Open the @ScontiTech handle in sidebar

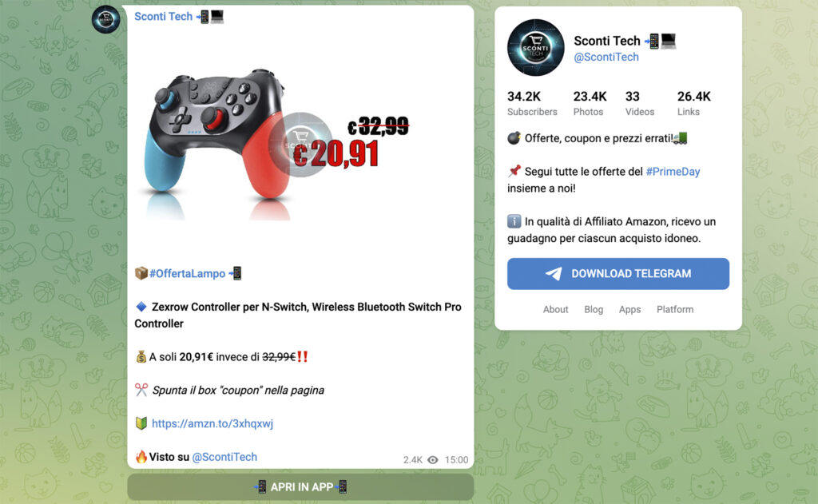pyautogui.click(x=606, y=57)
